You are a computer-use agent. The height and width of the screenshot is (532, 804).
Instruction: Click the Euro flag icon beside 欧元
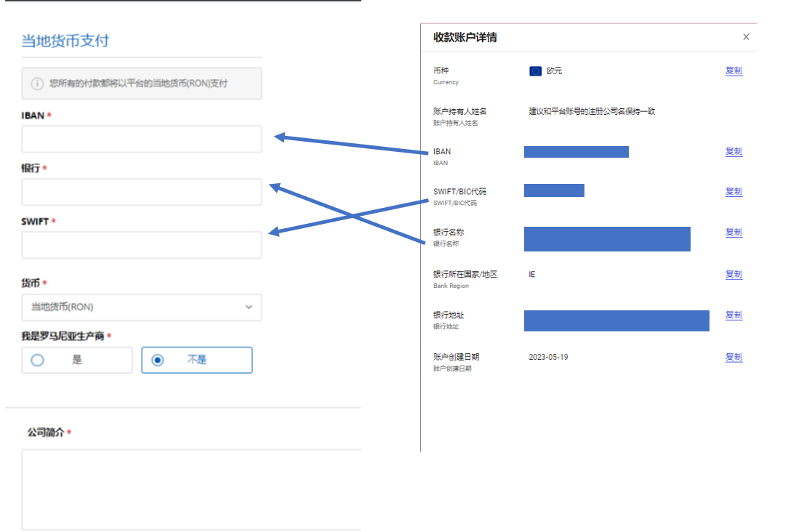[536, 71]
